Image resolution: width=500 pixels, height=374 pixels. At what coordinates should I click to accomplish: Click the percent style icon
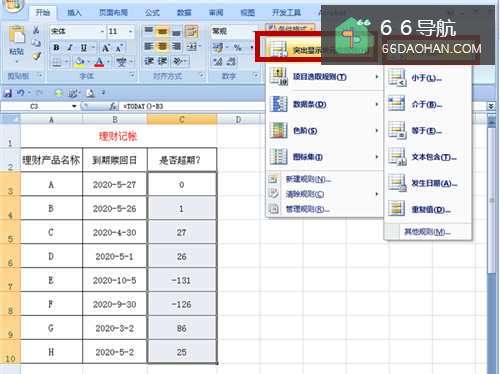pos(237,48)
